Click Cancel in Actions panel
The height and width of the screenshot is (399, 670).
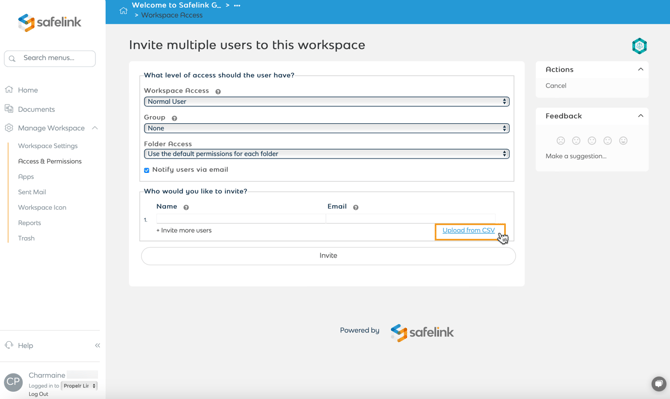point(555,85)
